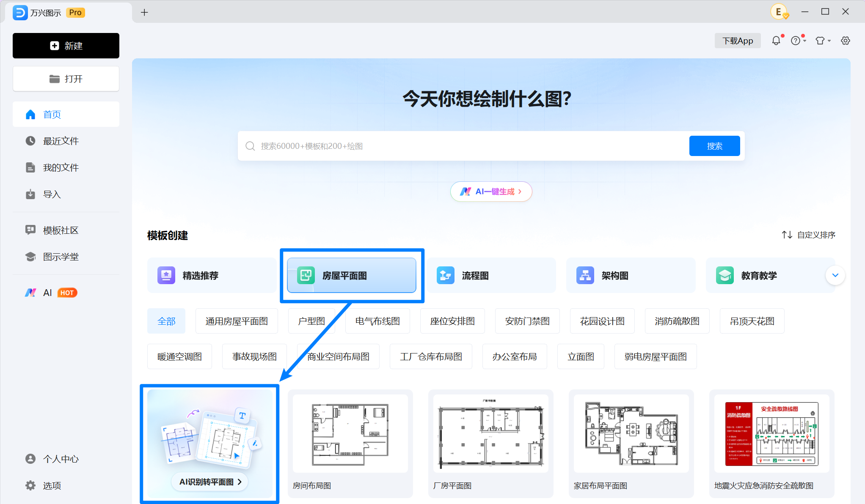This screenshot has width=865, height=504.
Task: Open the user account avatar E
Action: click(779, 12)
